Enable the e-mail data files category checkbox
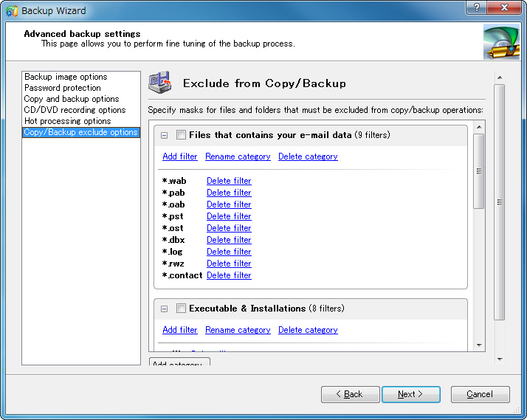 pos(181,135)
